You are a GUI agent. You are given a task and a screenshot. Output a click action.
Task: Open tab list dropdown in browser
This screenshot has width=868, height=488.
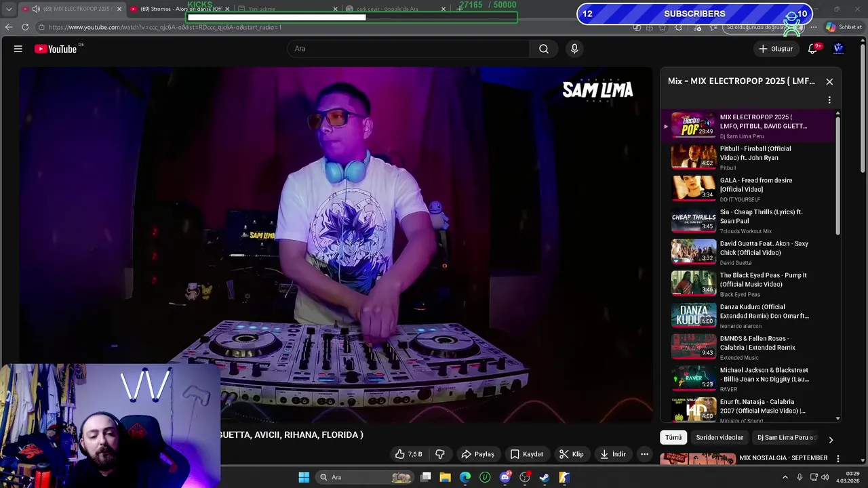8,9
